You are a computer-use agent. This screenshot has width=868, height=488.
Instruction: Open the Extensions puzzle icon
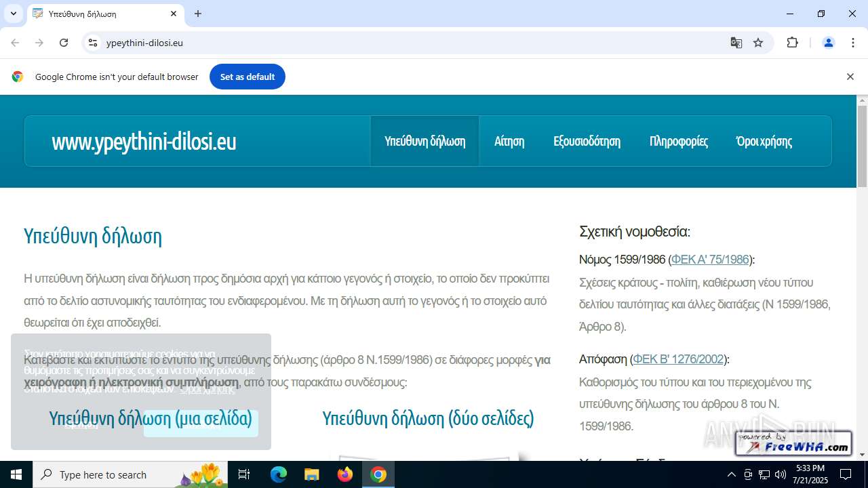pyautogui.click(x=792, y=43)
